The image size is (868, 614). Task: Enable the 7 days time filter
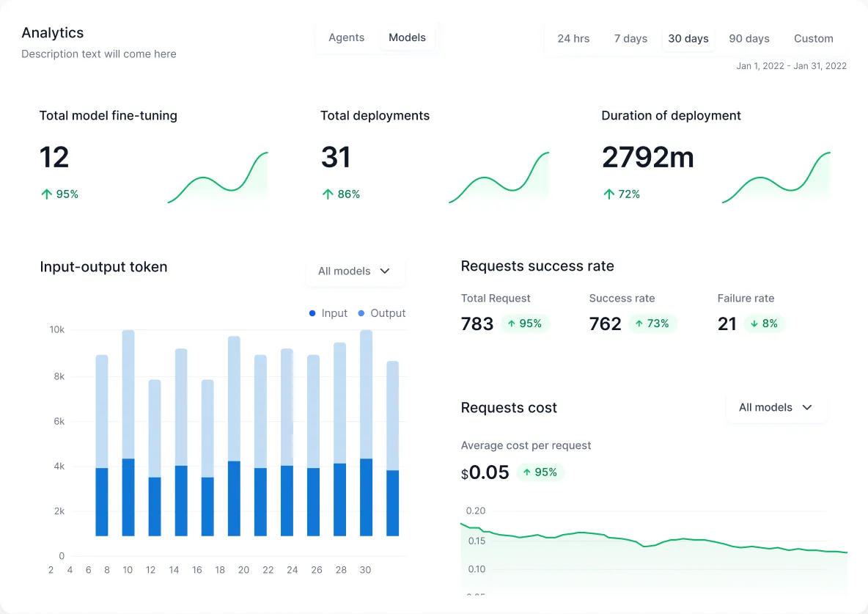click(x=630, y=38)
